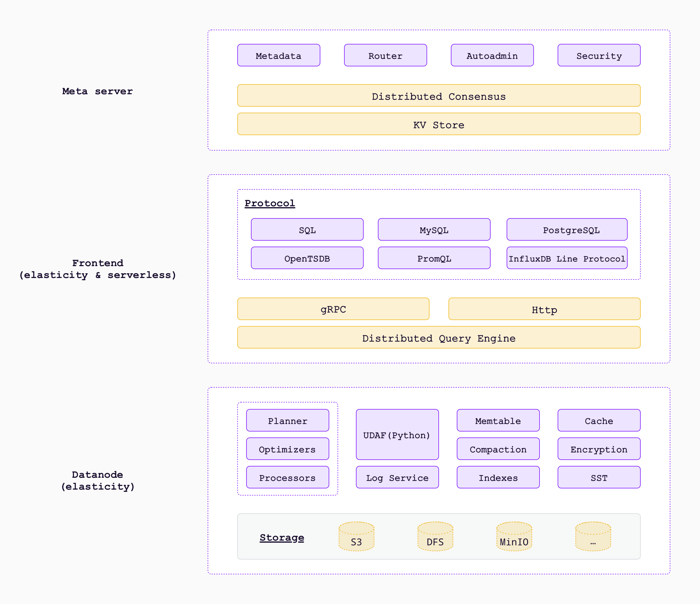Open the underlined Protocol heading

270,203
